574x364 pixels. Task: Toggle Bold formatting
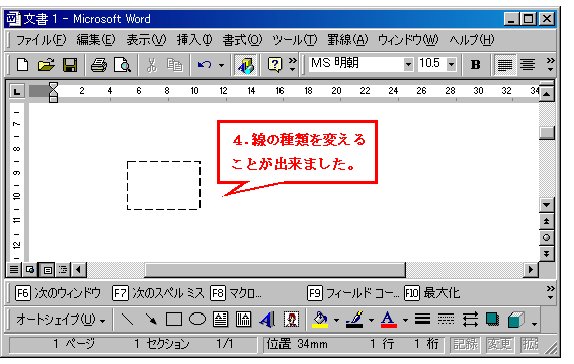475,65
